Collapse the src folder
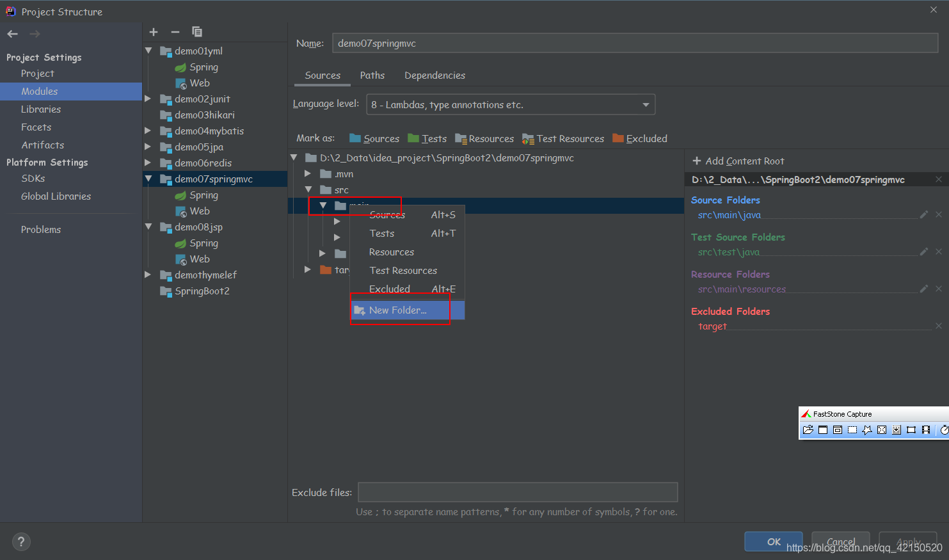The width and height of the screenshot is (949, 560). (308, 190)
